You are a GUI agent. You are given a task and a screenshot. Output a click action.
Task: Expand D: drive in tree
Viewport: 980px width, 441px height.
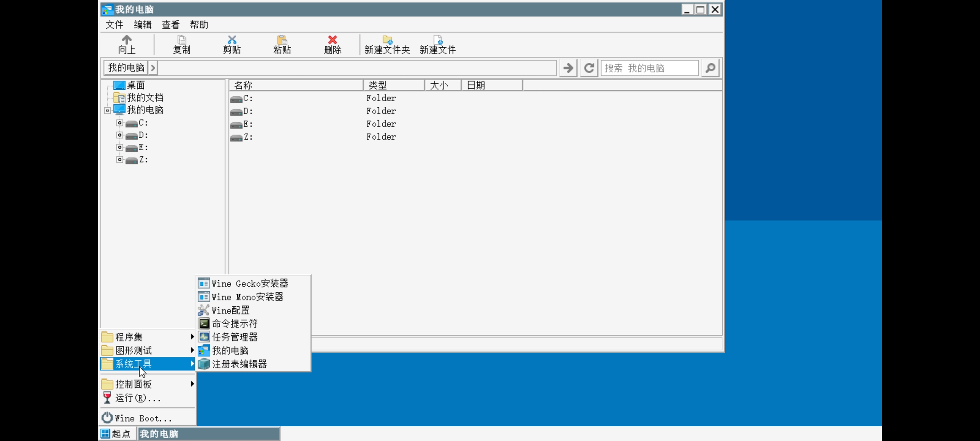click(120, 135)
